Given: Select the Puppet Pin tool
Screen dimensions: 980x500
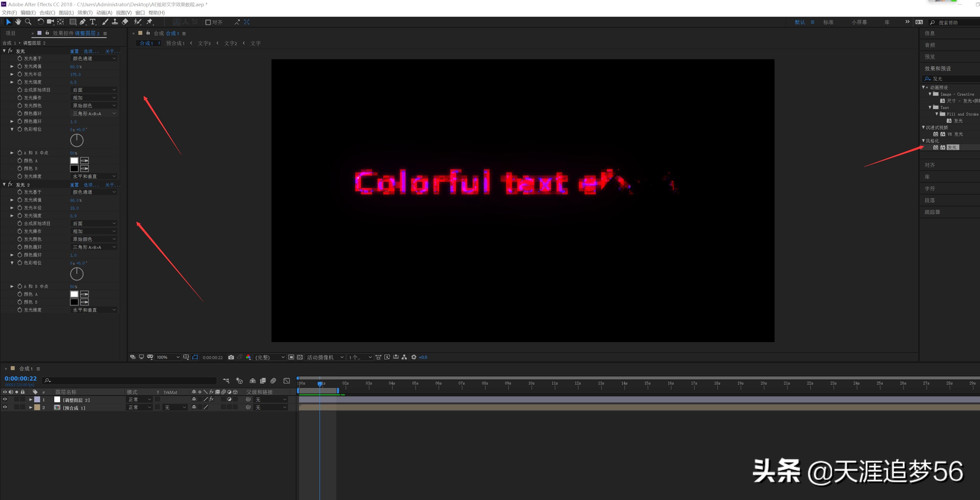Looking at the screenshot, I should pos(150,22).
